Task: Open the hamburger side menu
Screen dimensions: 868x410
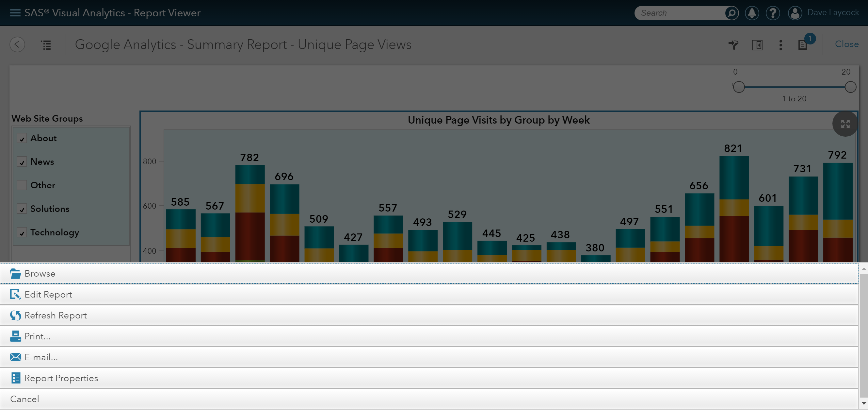Action: pyautogui.click(x=15, y=13)
